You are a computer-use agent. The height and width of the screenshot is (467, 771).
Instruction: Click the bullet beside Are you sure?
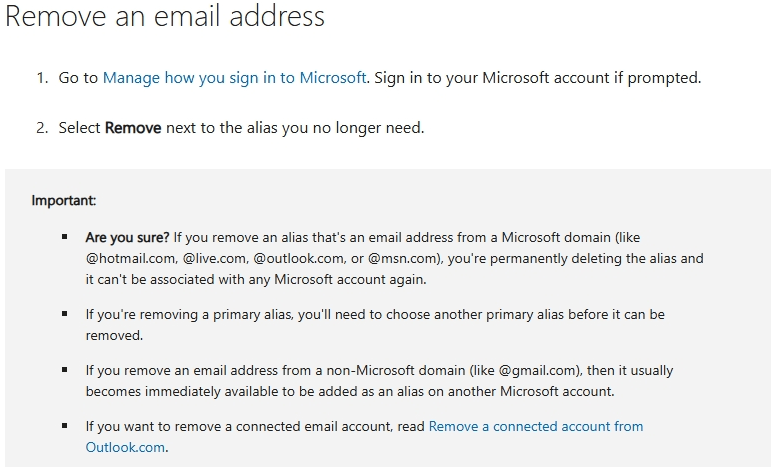64,238
